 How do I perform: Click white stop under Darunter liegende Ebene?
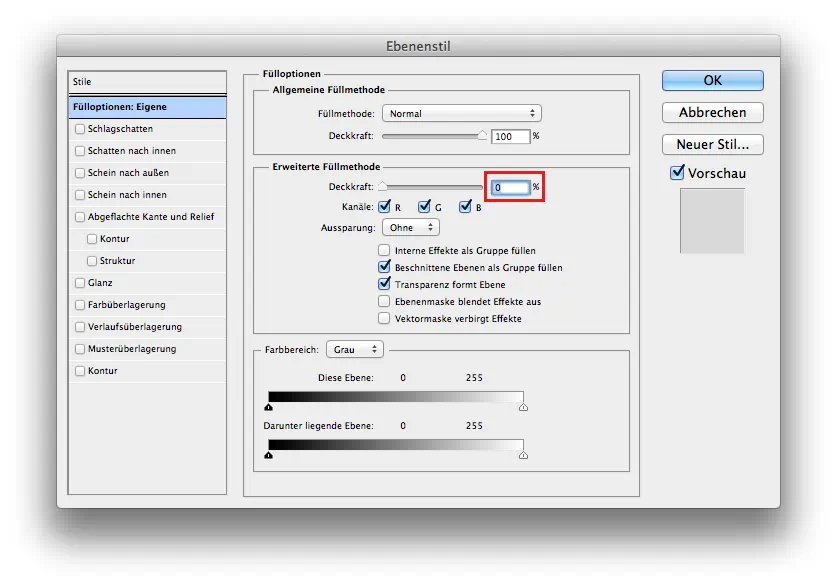tap(523, 454)
